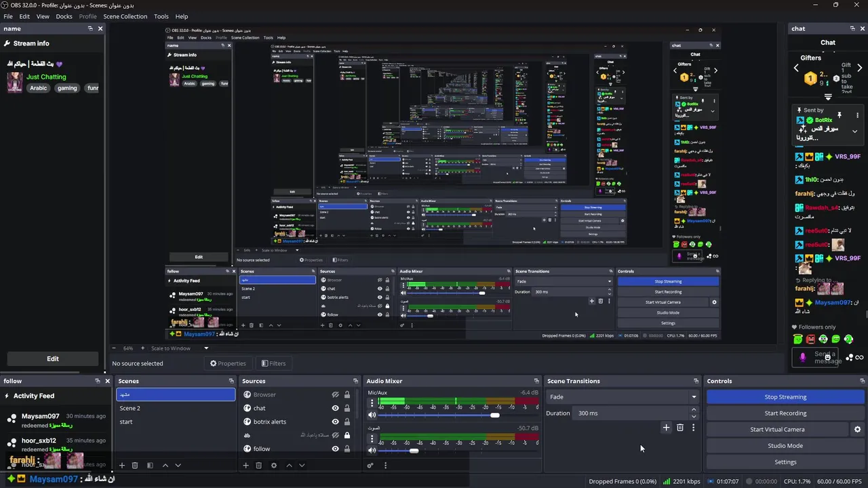
Task: Float the Audio Mixer dock pop-out icon
Action: (x=536, y=381)
